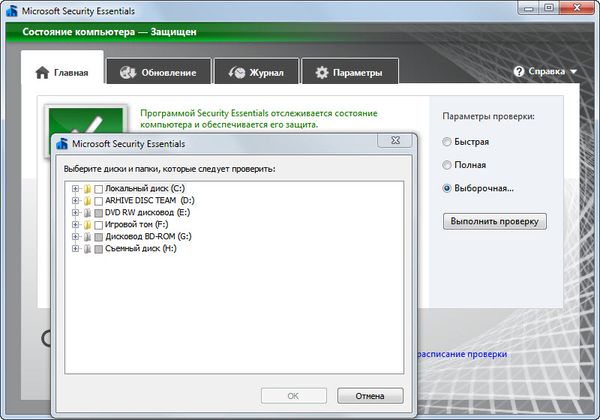The height and width of the screenshot is (420, 600).
Task: Check the Дисковод BD-ROM (G:) checkbox
Action: point(98,237)
